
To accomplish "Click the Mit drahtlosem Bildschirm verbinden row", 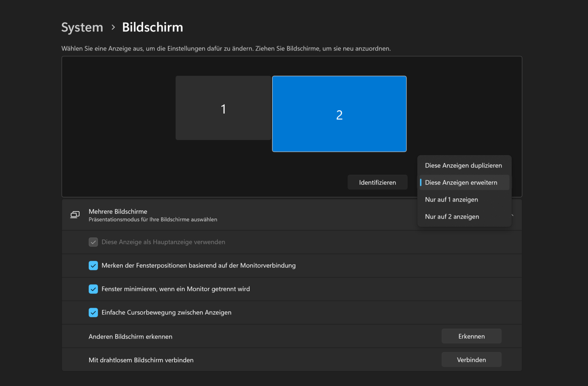I will [x=141, y=360].
